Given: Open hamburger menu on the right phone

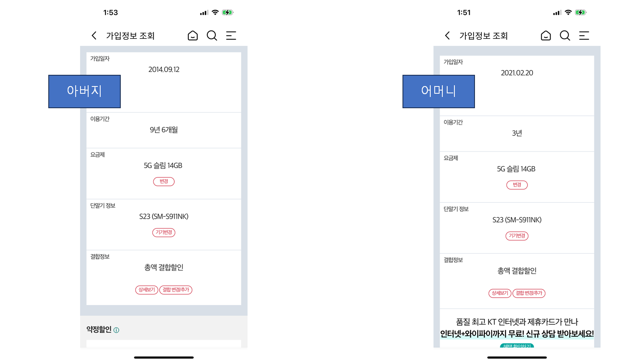Looking at the screenshot, I should point(584,35).
